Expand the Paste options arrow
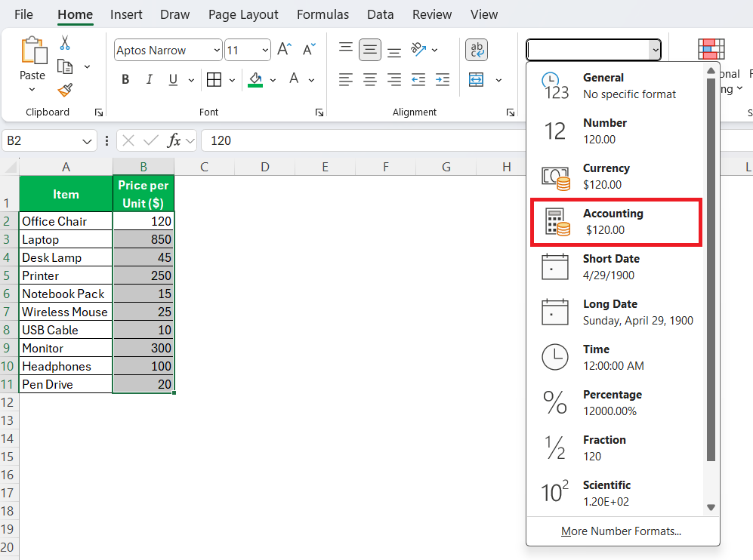The width and height of the screenshot is (753, 560). [32, 90]
